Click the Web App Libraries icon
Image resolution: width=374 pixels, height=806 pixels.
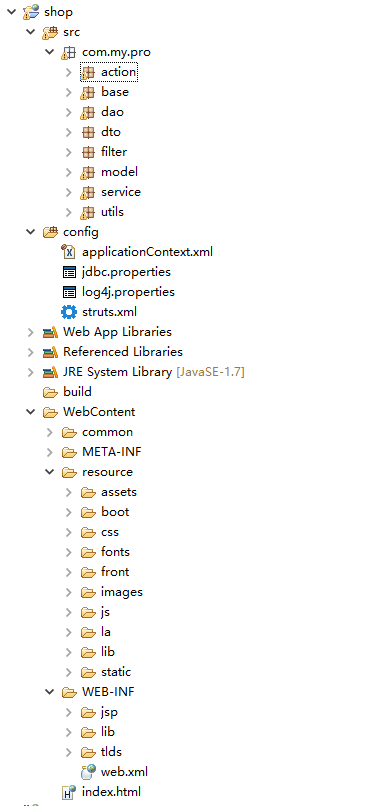pos(50,332)
